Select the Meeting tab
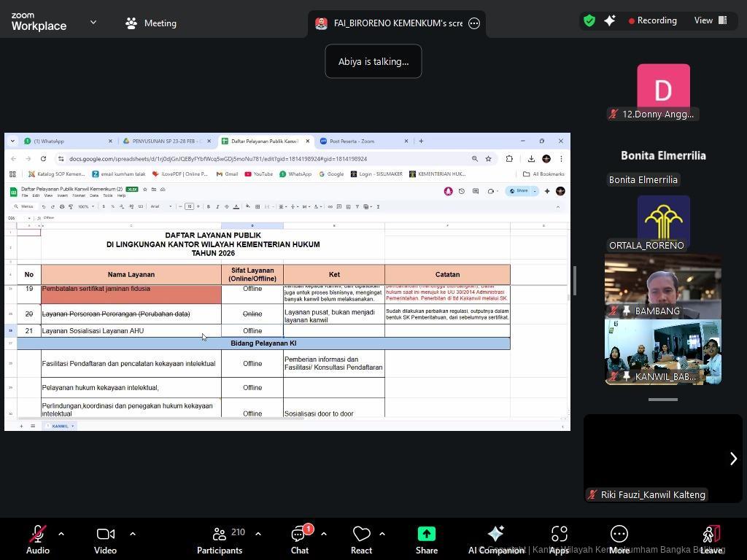 pos(151,23)
